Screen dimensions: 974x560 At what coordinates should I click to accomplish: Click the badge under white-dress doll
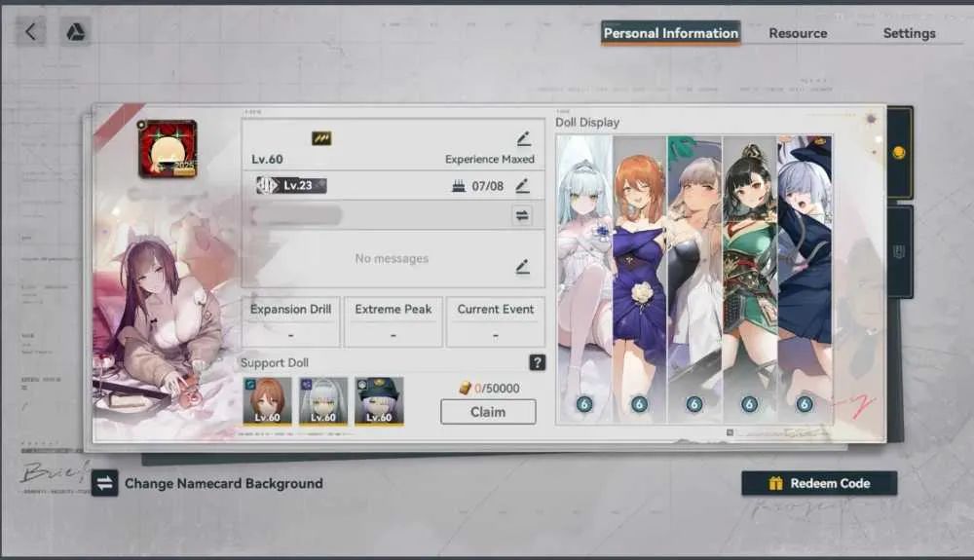coord(583,404)
